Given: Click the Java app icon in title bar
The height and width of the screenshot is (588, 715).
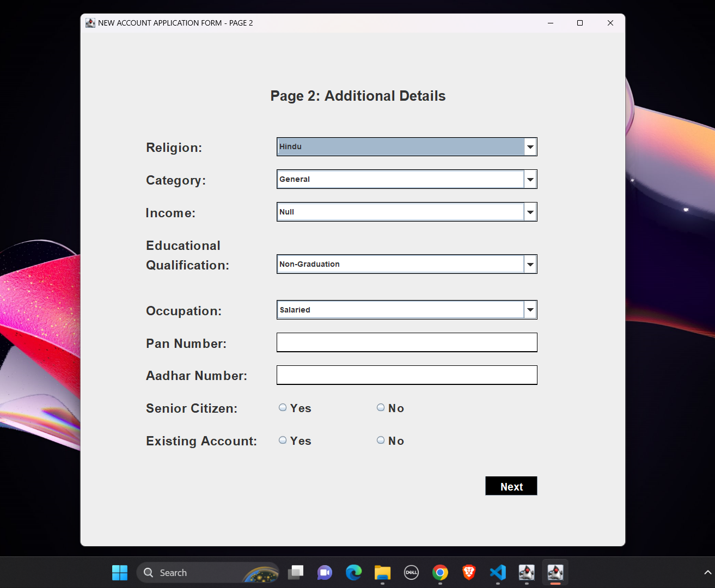Looking at the screenshot, I should (90, 23).
